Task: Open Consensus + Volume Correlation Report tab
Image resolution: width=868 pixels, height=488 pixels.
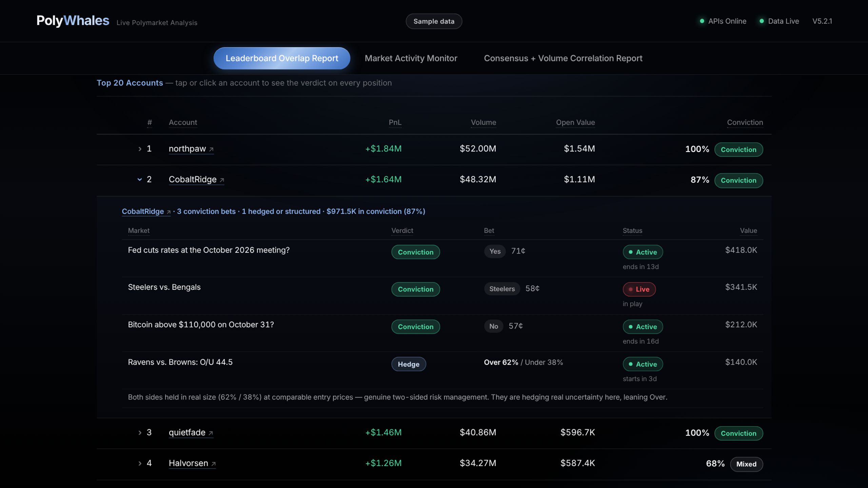Action: (563, 58)
